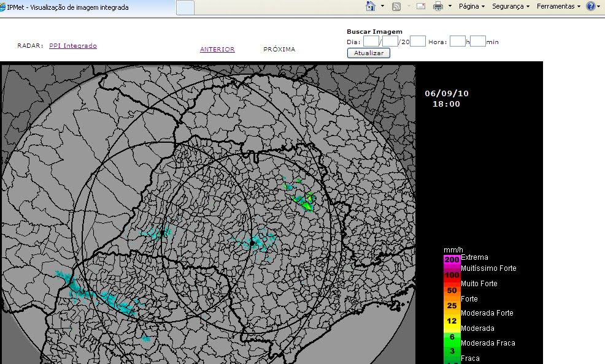Click the Muitíssimo Forte legend label
Image resolution: width=605 pixels, height=364 pixels.
(x=488, y=268)
